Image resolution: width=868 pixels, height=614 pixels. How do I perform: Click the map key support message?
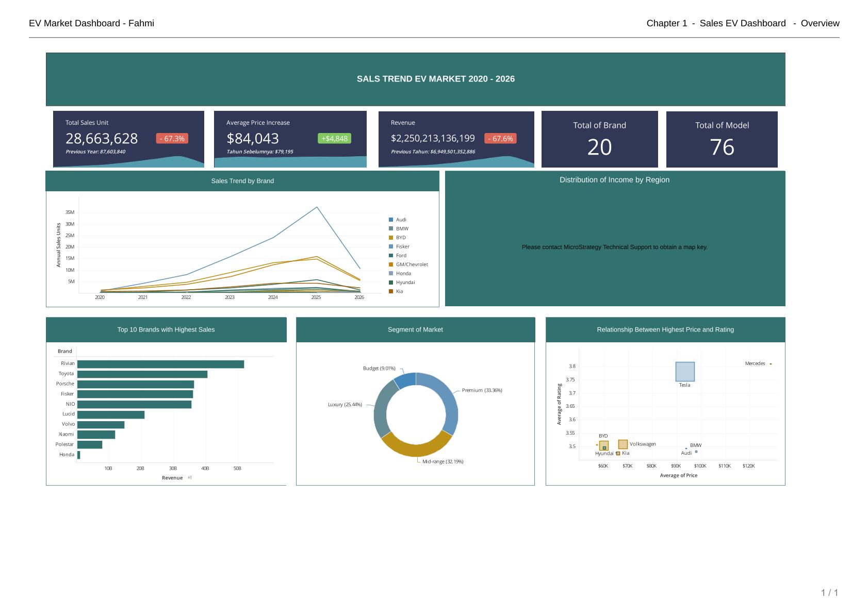615,247
